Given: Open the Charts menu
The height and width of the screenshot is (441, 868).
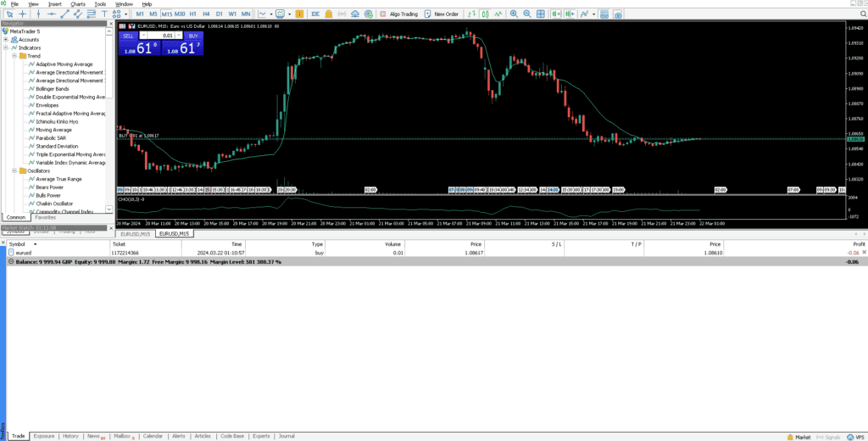Looking at the screenshot, I should point(78,4).
